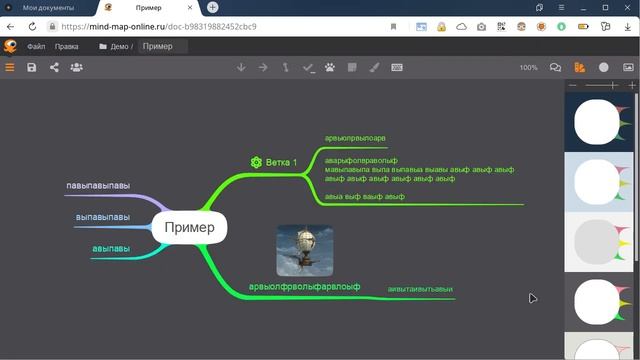
Task: Click the bookmark icon in address bar
Action: pyautogui.click(x=393, y=27)
